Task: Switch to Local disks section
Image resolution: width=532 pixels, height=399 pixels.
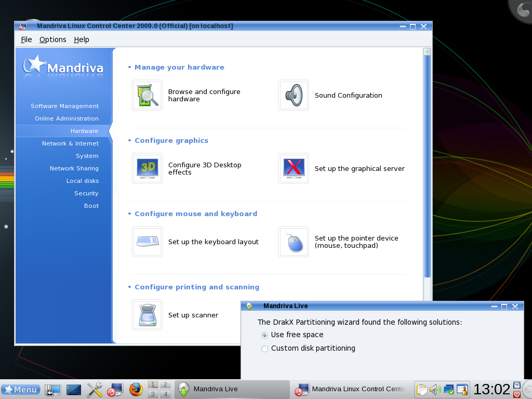Action: [x=83, y=181]
